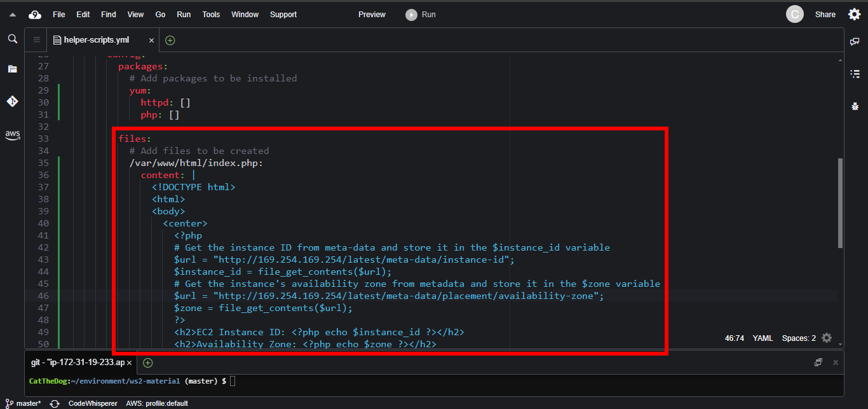The image size is (868, 409).
Task: Open the YAML language mode selector
Action: pos(763,338)
